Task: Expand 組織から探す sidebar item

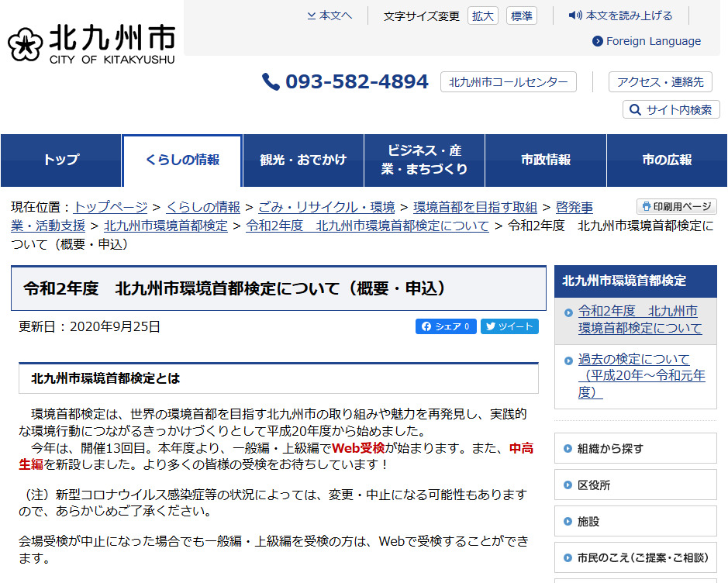Action: click(x=635, y=448)
